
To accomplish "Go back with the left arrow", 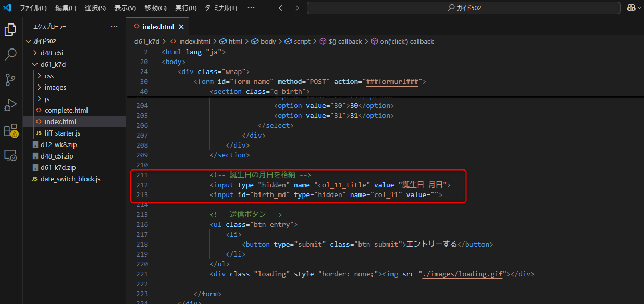I will click(x=282, y=8).
